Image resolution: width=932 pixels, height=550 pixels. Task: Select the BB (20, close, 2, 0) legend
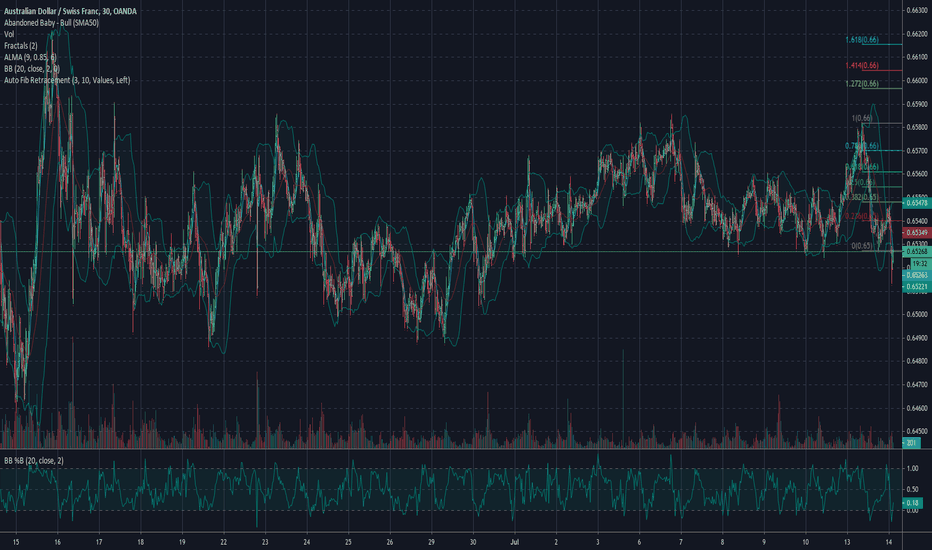click(32, 68)
